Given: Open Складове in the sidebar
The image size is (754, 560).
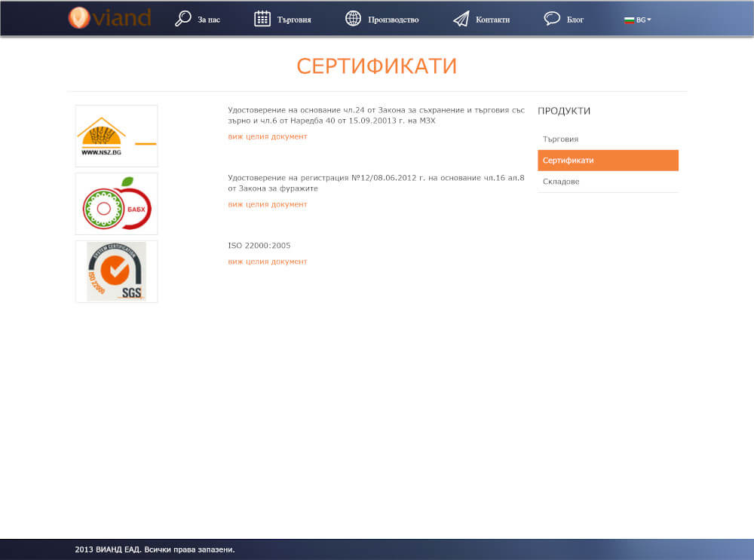Looking at the screenshot, I should pos(608,182).
